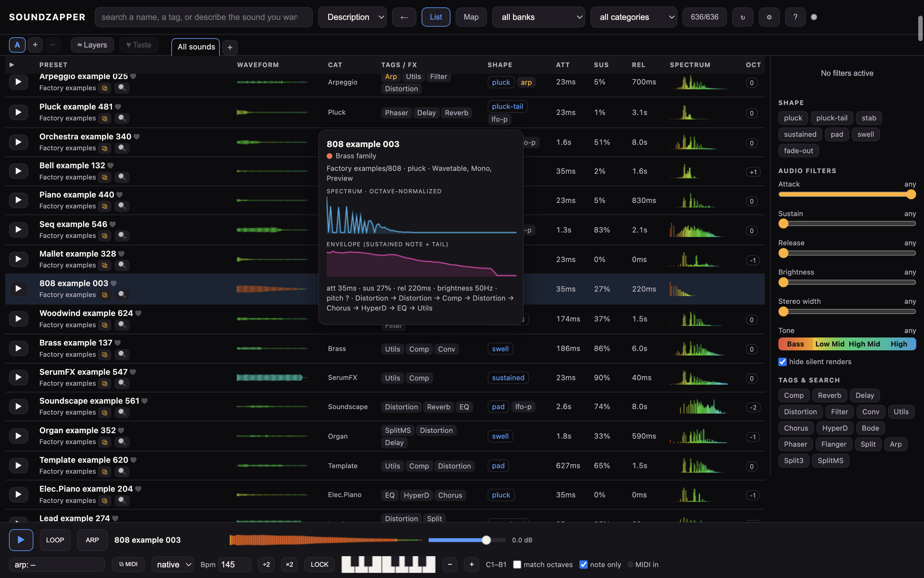Open the all categories dropdown
The width and height of the screenshot is (924, 578).
click(633, 17)
